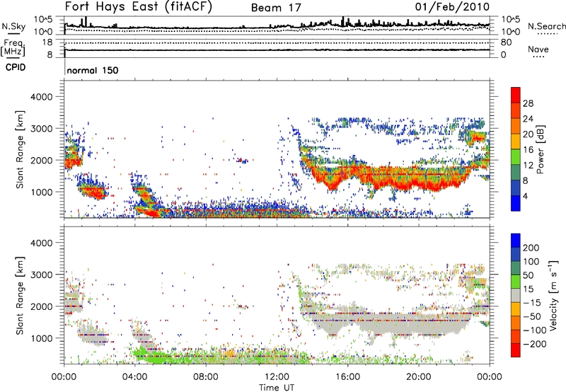This screenshot has height=392, width=566.
Task: Click the '04:00' time axis tick label
Action: pyautogui.click(x=134, y=377)
